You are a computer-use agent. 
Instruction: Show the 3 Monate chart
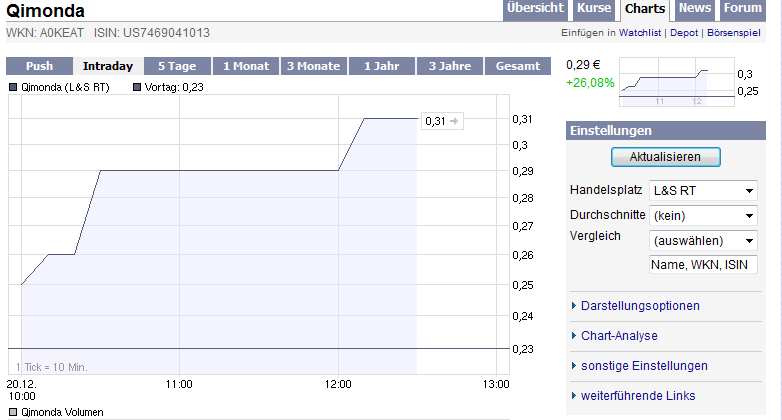pos(314,66)
